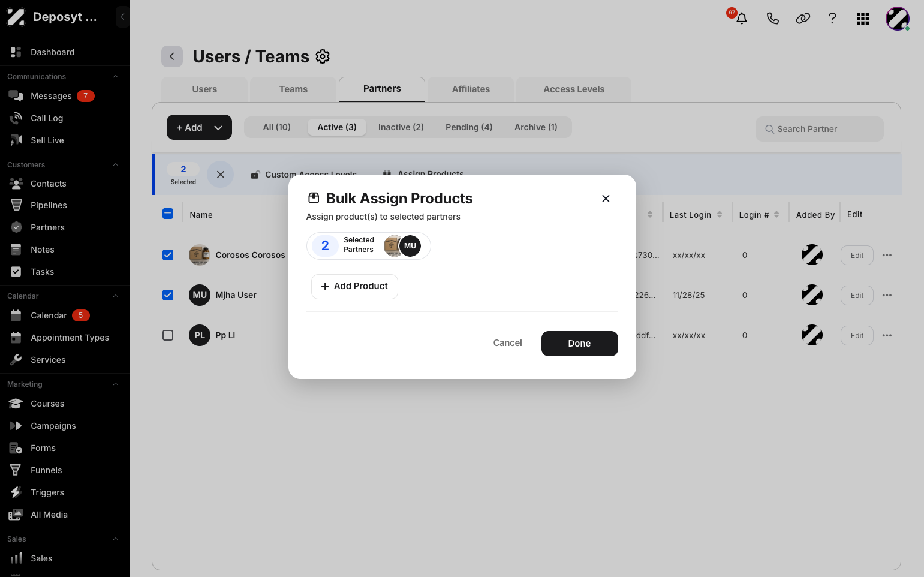Click the link chain icon in header
This screenshot has height=577, width=924.
pos(803,18)
